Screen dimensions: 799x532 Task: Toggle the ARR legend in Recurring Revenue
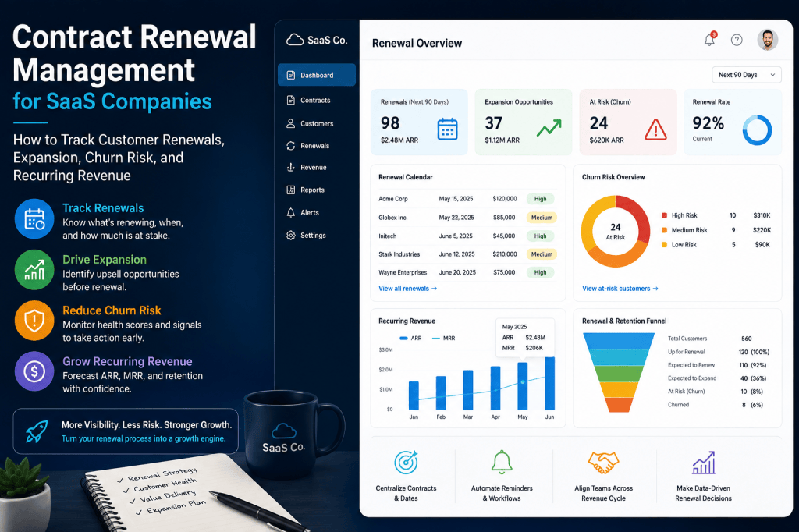click(410, 339)
